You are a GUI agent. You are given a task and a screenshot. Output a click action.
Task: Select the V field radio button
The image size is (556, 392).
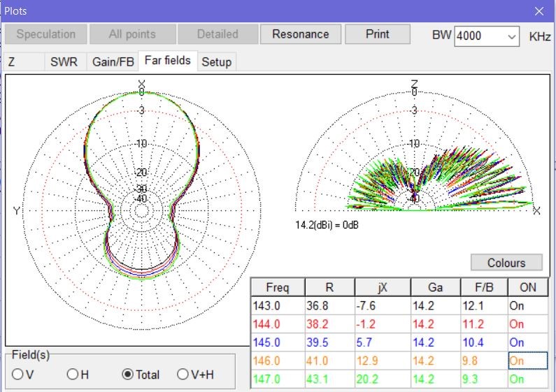(x=22, y=375)
